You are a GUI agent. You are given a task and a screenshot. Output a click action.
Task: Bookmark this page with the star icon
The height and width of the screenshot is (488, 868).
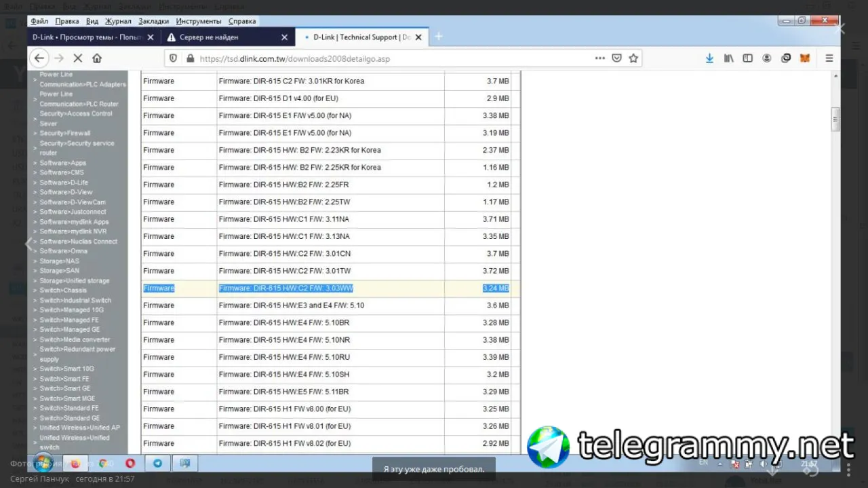[633, 58]
